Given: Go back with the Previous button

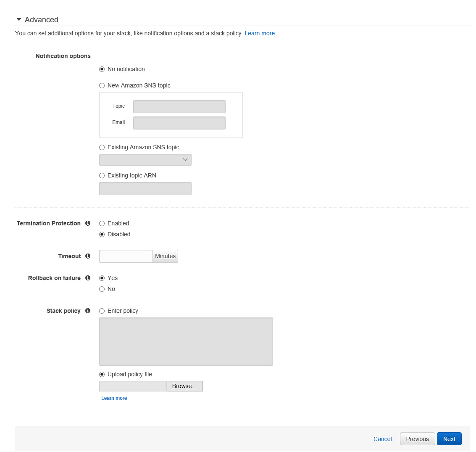Looking at the screenshot, I should [417, 439].
